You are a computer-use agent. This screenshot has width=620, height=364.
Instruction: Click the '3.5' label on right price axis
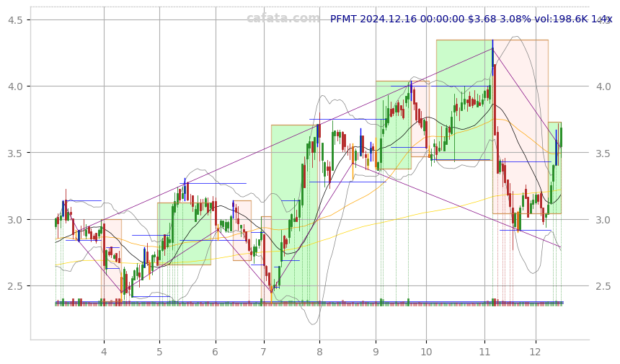603,153
